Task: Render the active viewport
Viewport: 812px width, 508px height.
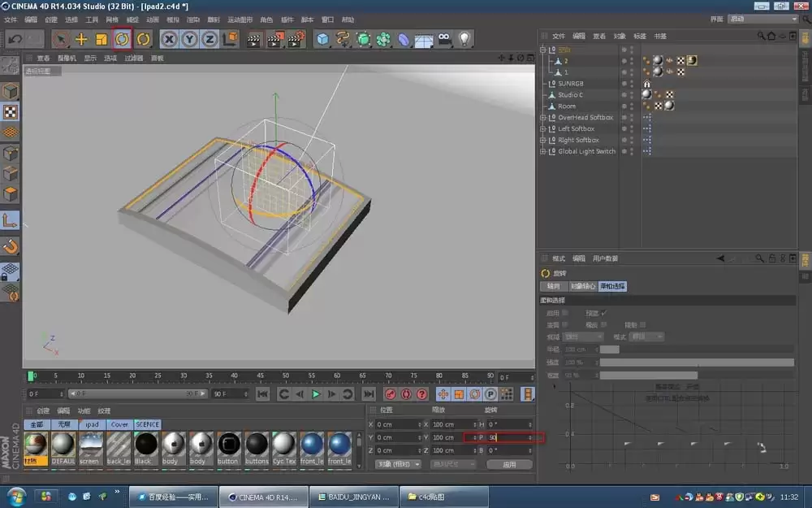Action: (253, 38)
